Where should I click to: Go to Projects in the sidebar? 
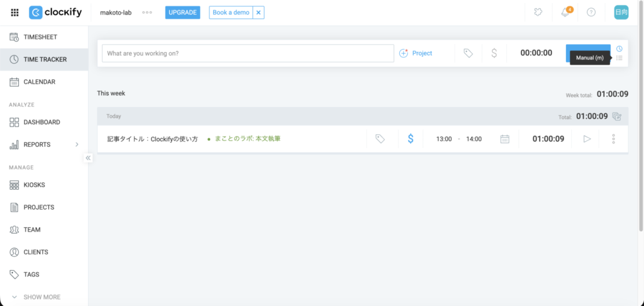(38, 207)
